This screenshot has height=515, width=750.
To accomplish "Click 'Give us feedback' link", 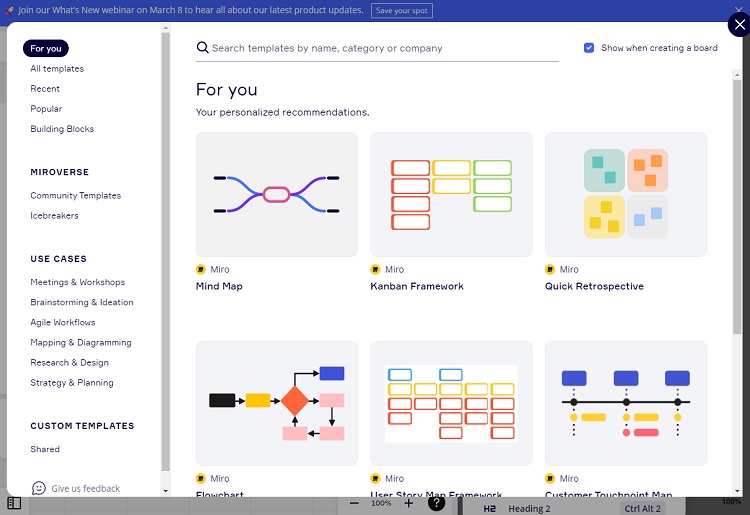I will point(85,489).
